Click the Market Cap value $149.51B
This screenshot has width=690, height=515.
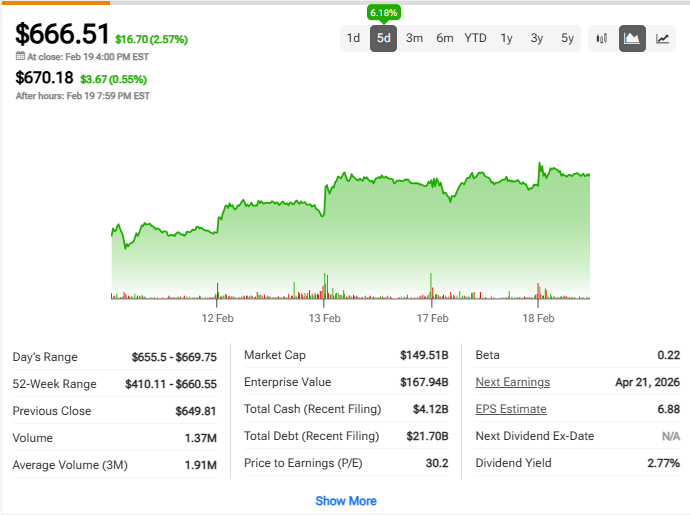coord(424,355)
